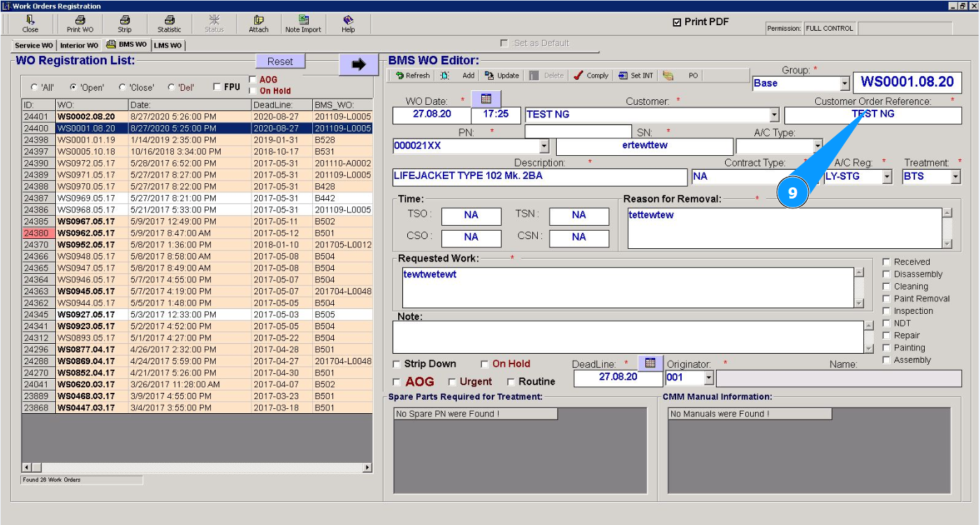Expand the Group dropdown showing Base
This screenshot has width=980, height=525.
(x=844, y=83)
